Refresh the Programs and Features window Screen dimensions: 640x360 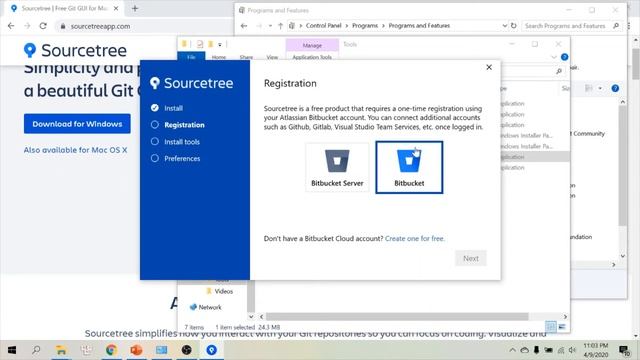(513, 26)
